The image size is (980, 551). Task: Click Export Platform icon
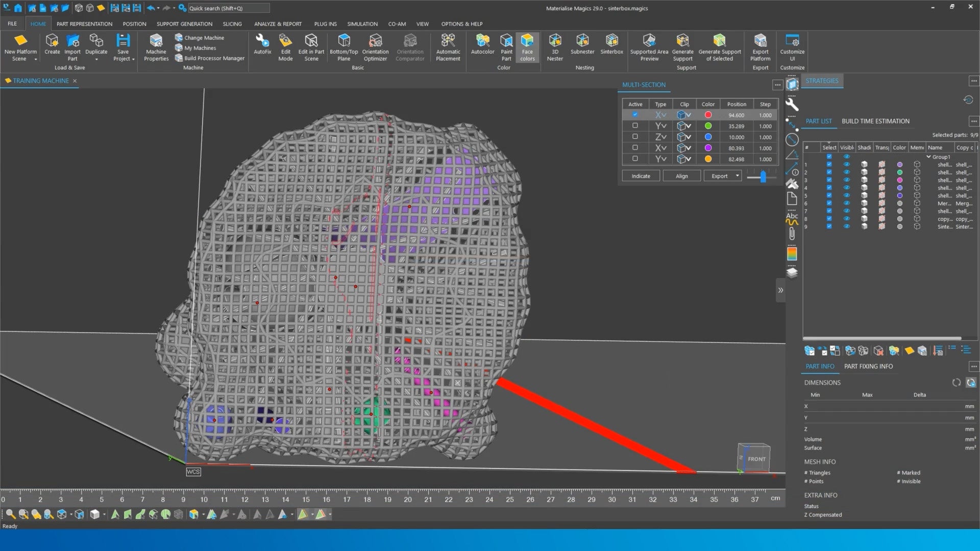(x=760, y=41)
